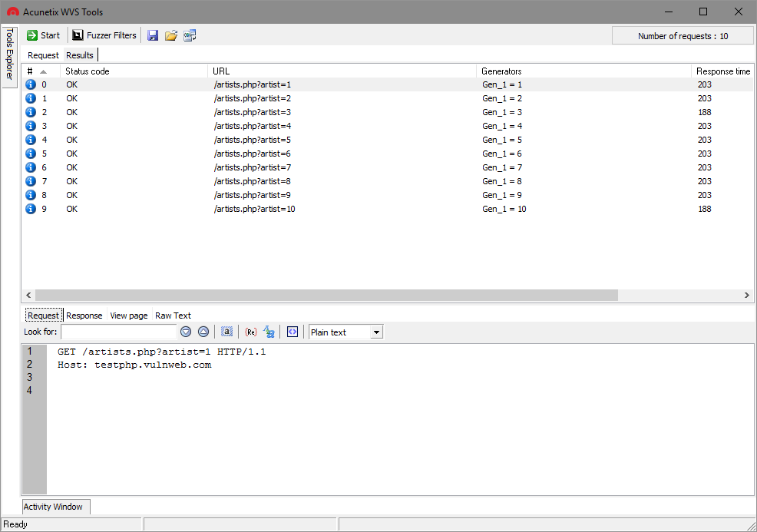Sort by Status code column

tap(134, 71)
